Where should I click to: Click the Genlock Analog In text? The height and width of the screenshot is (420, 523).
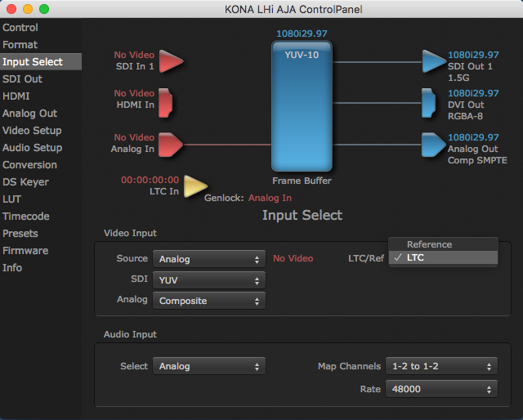tap(270, 198)
